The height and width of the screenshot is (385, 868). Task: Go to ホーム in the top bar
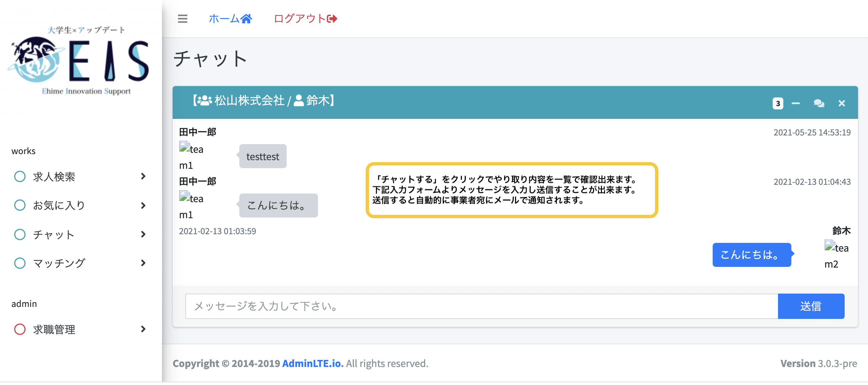[x=224, y=19]
